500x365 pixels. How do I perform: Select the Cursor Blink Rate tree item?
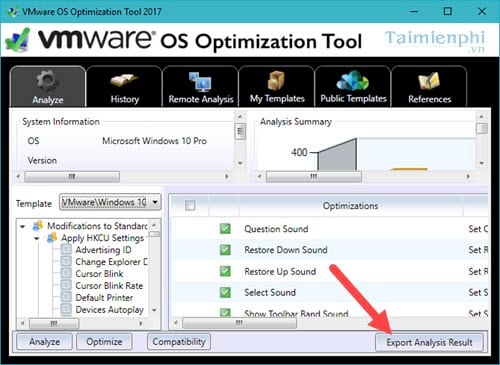[109, 286]
